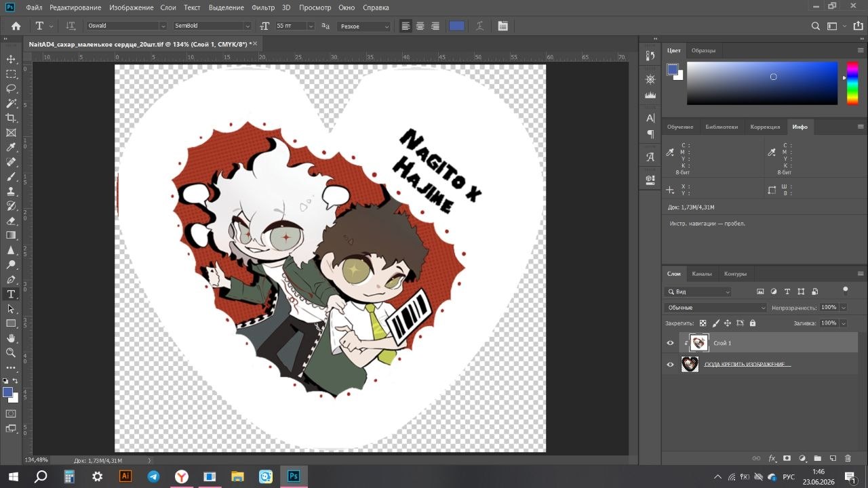Select the Lasso tool
The height and width of the screenshot is (488, 868).
pyautogui.click(x=11, y=89)
